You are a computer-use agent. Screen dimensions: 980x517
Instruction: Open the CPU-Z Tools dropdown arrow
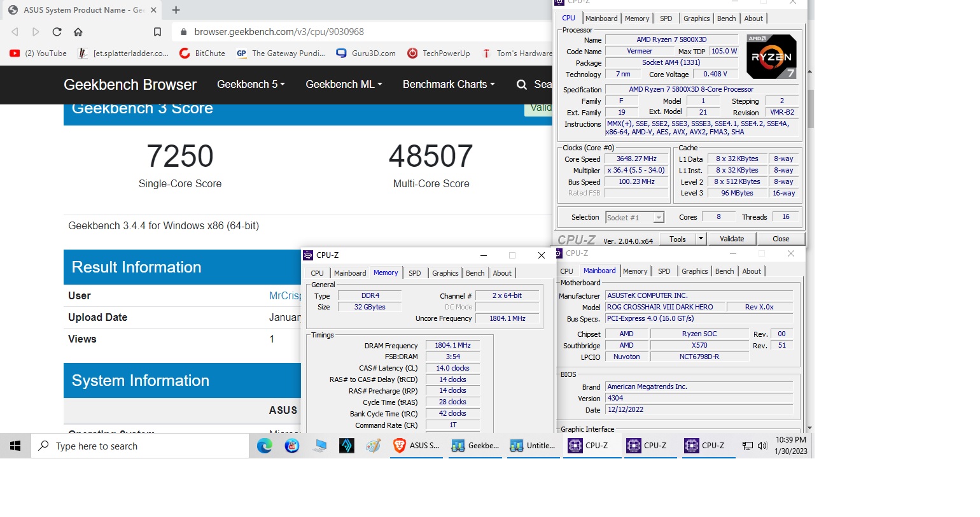point(701,239)
